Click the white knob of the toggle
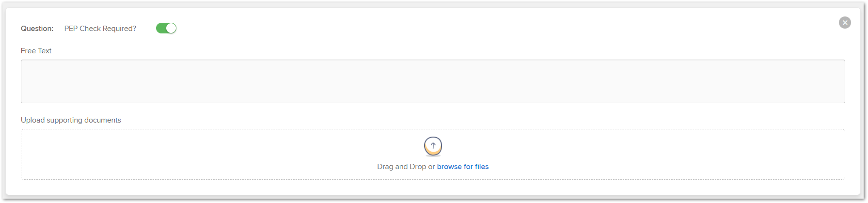 pyautogui.click(x=171, y=28)
